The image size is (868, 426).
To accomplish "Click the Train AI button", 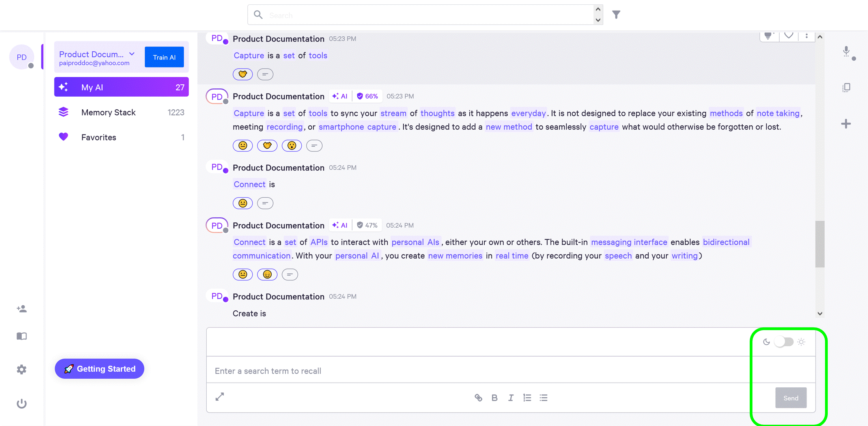I will (164, 57).
